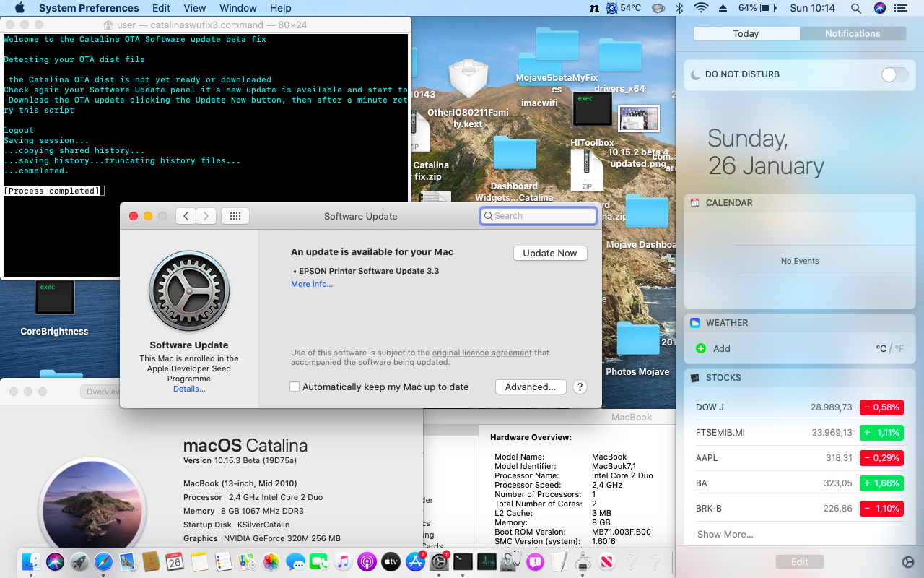Click the Software Update search field

(x=539, y=216)
